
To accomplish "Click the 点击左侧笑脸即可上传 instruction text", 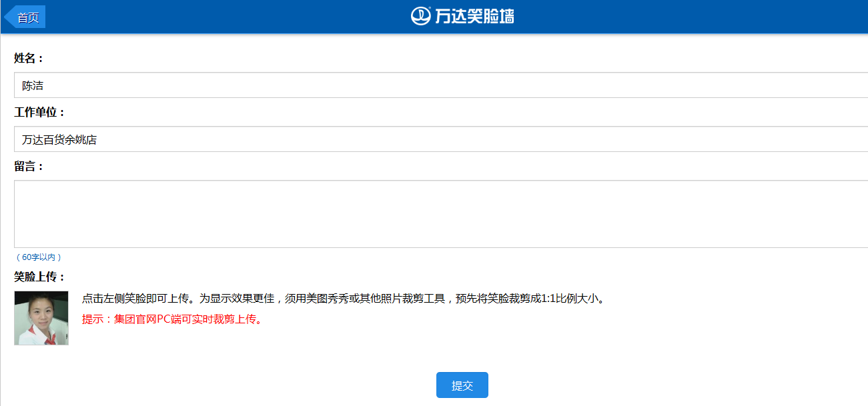I will (x=344, y=298).
